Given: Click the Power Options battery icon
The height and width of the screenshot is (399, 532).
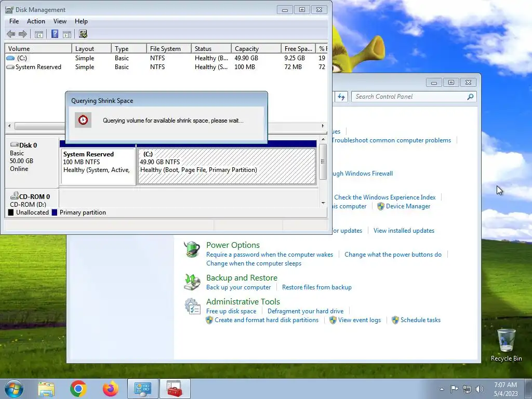Looking at the screenshot, I should (192, 249).
